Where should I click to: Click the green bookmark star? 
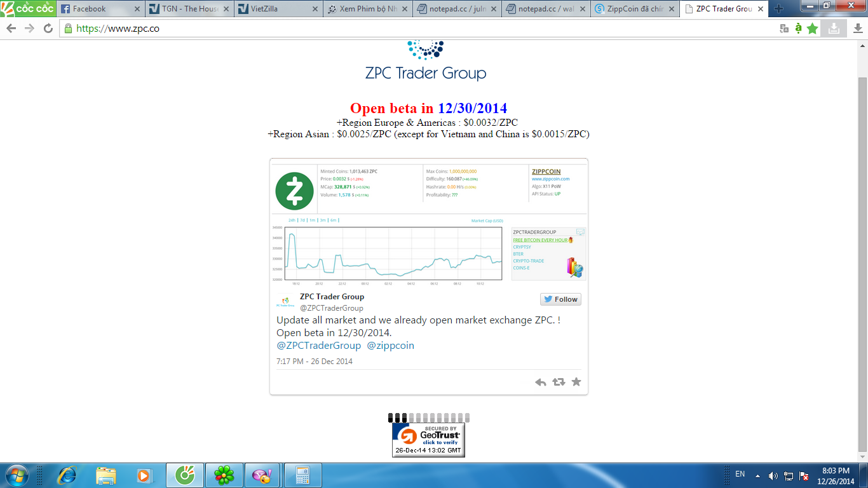tap(812, 29)
